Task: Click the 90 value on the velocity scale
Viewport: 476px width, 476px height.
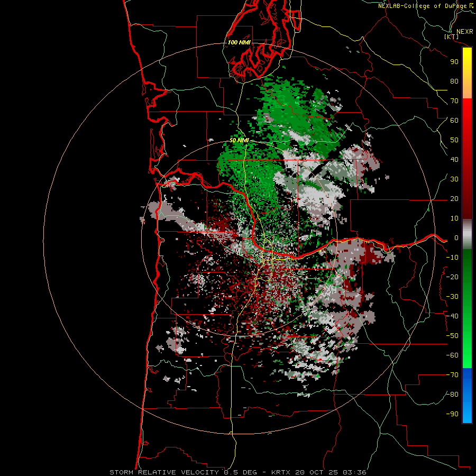Action: click(x=454, y=62)
